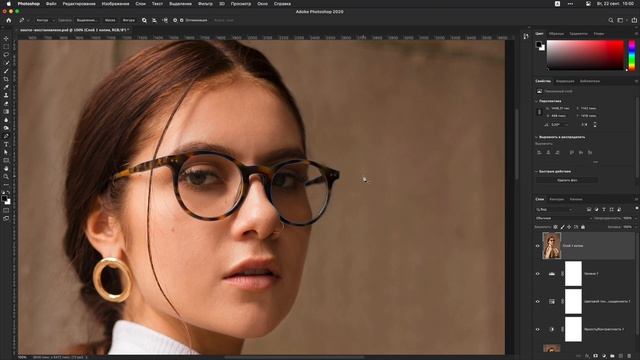Click the create new layer icon

click(x=621, y=356)
